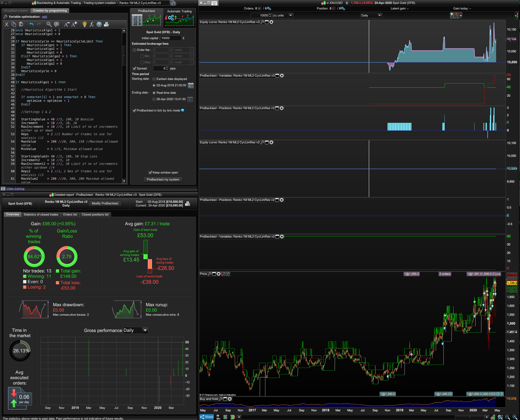
Task: Switch to Orders list tab
Action: click(x=70, y=214)
